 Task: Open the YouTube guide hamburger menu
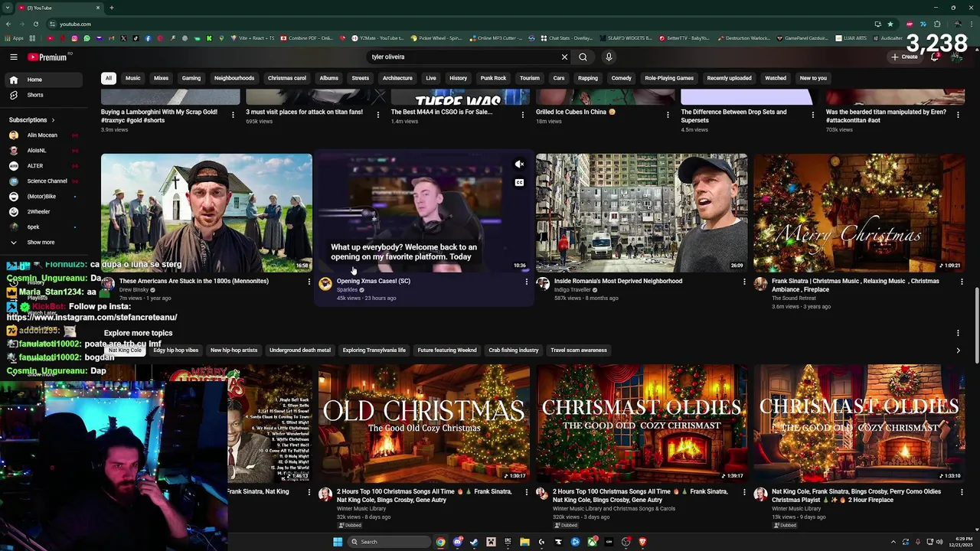(x=14, y=57)
